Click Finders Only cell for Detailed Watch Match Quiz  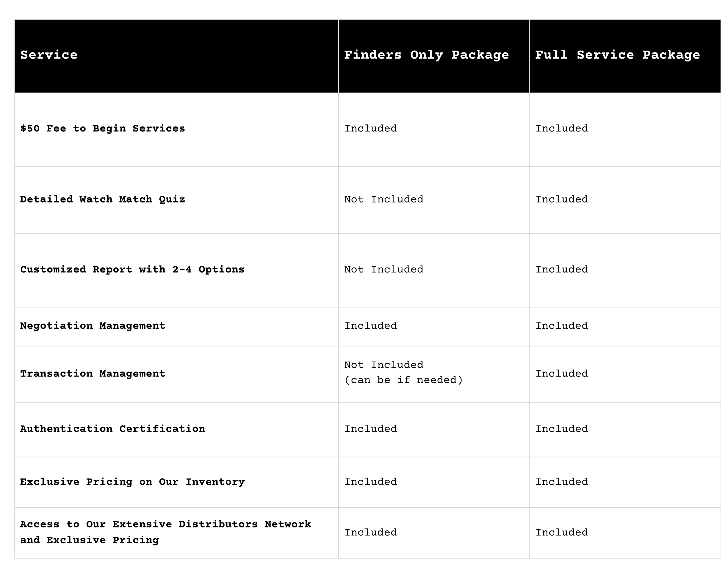tap(384, 199)
